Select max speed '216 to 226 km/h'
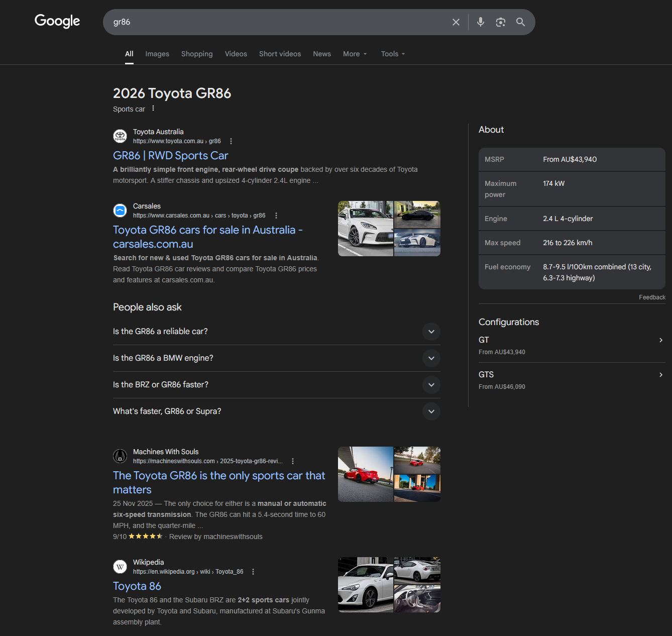The width and height of the screenshot is (672, 636). coord(568,243)
